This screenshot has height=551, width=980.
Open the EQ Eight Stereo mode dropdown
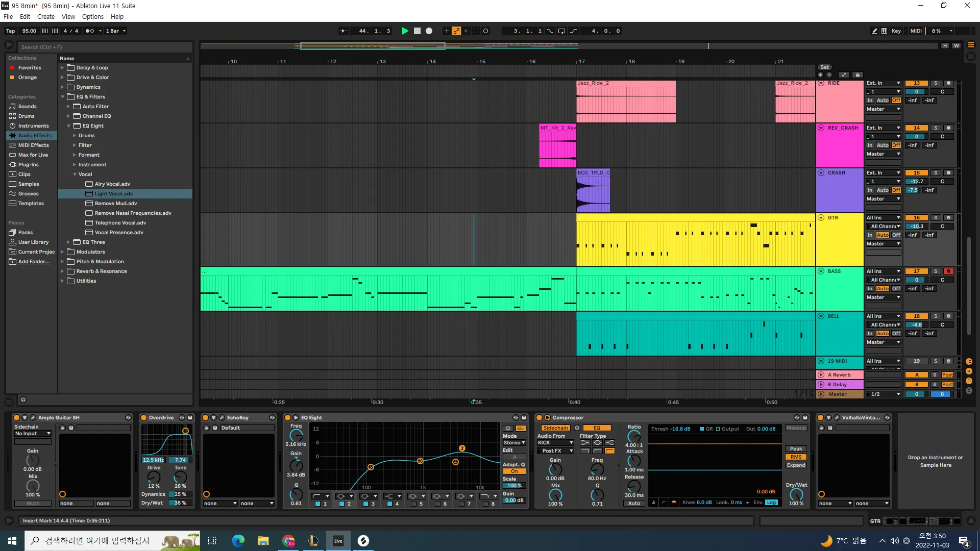tap(514, 443)
